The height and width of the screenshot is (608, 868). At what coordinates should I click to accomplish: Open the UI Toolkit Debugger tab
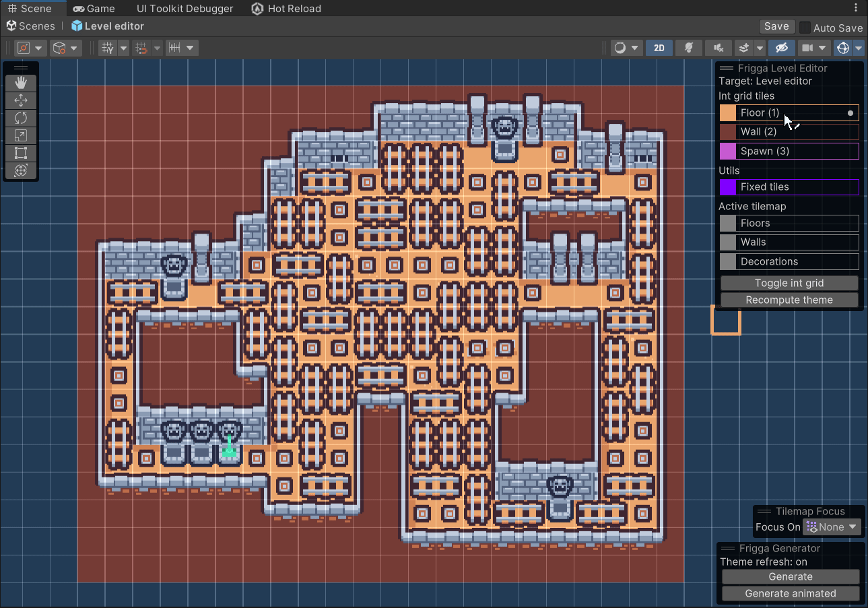pos(185,8)
